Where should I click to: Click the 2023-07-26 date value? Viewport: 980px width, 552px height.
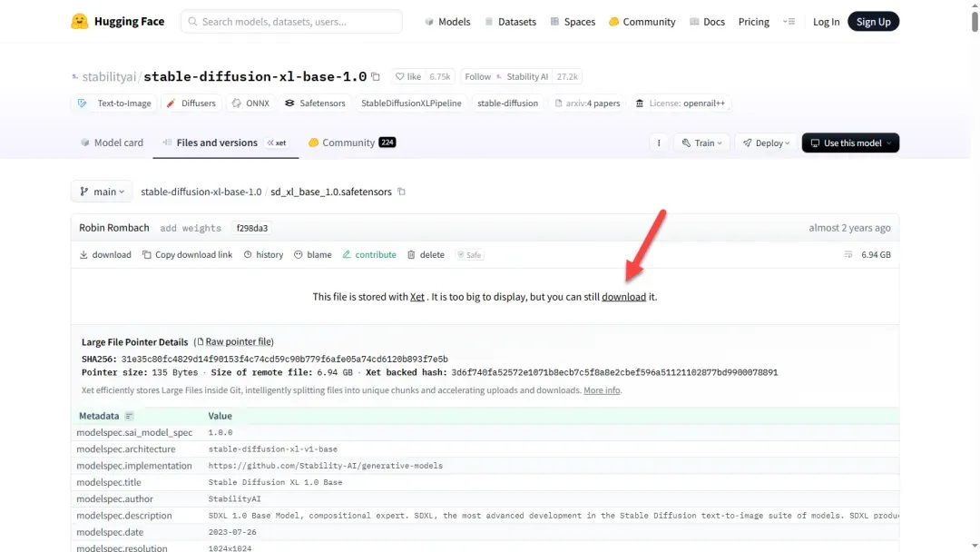[232, 532]
